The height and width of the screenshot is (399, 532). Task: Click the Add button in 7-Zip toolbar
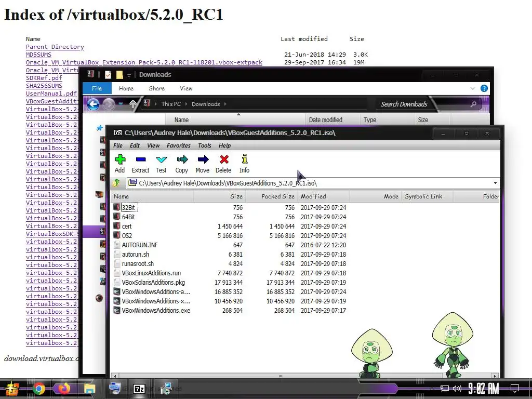coord(120,164)
